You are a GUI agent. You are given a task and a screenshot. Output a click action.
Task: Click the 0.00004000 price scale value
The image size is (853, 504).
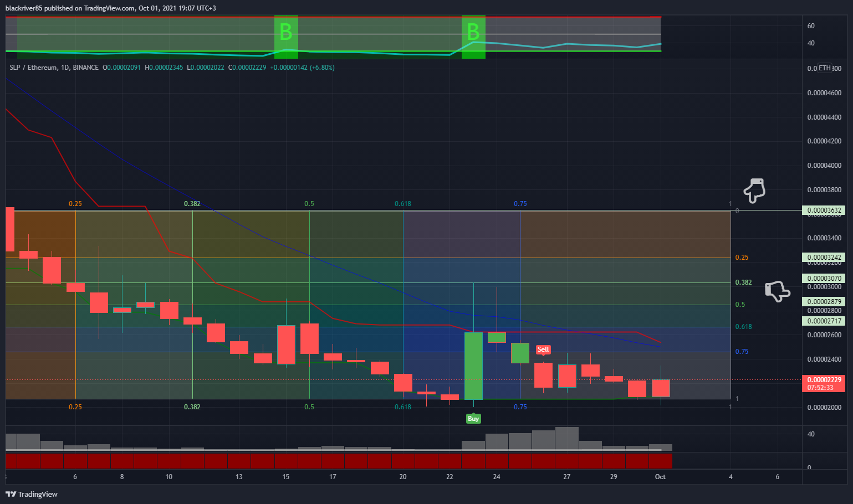tap(824, 166)
